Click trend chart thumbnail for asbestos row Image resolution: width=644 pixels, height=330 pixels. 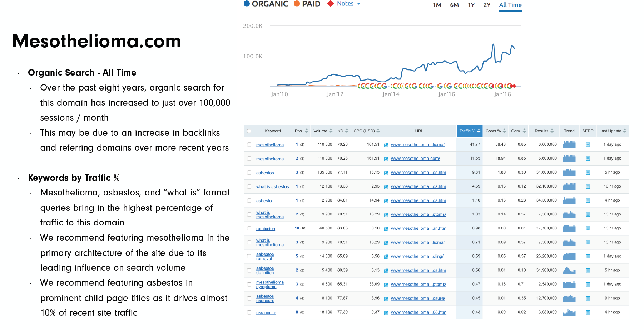click(569, 173)
